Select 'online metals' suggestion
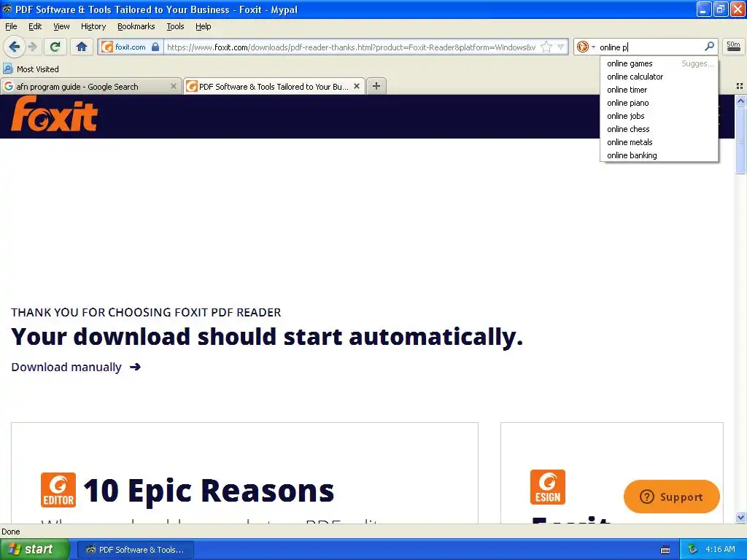This screenshot has height=560, width=747. [659, 142]
